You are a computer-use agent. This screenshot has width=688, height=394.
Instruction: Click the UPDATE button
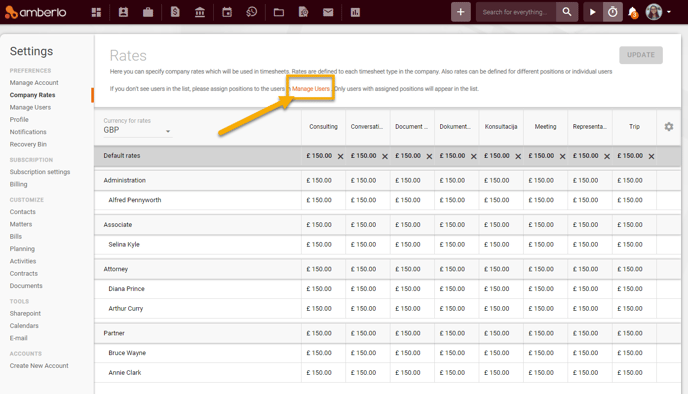(641, 55)
